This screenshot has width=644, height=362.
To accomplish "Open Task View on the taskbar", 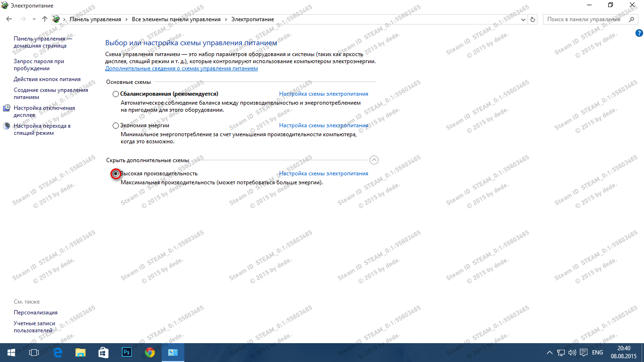I will coord(34,353).
